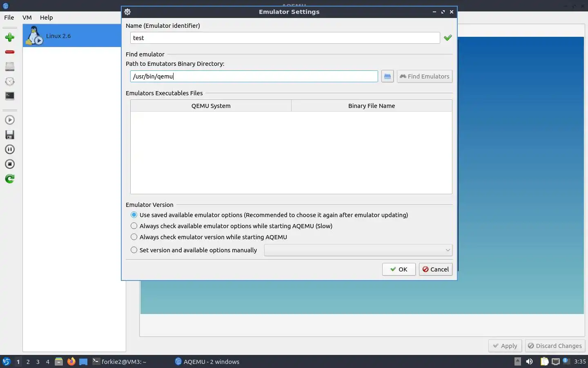Image resolution: width=588 pixels, height=368 pixels.
Task: Close the Emulator Settings dialog
Action: (452, 12)
